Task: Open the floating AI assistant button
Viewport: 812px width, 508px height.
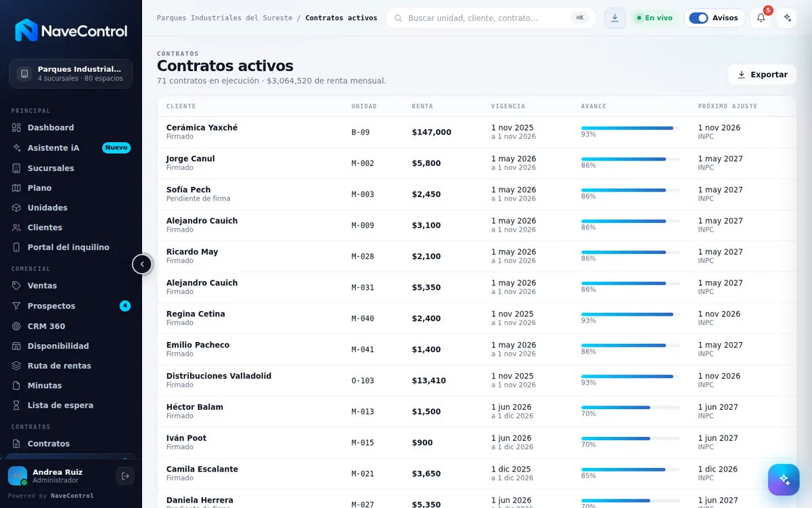Action: [784, 480]
